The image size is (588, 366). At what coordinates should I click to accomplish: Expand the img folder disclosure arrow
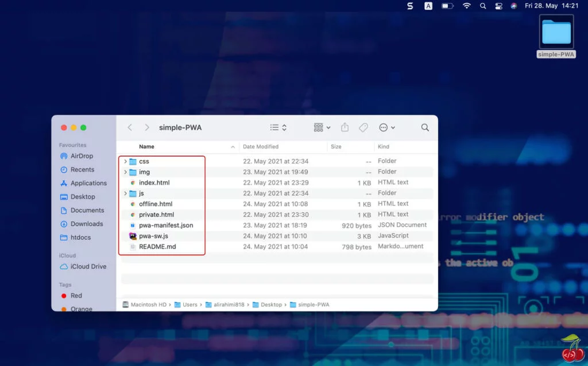coord(125,172)
